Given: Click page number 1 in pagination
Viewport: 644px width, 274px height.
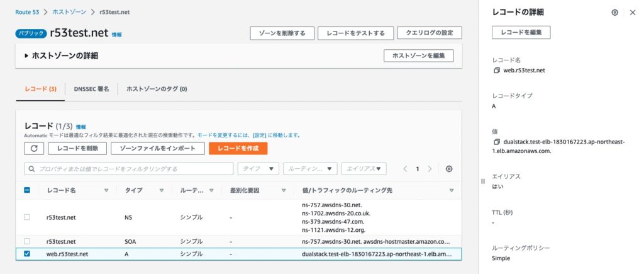Looking at the screenshot, I should 418,169.
